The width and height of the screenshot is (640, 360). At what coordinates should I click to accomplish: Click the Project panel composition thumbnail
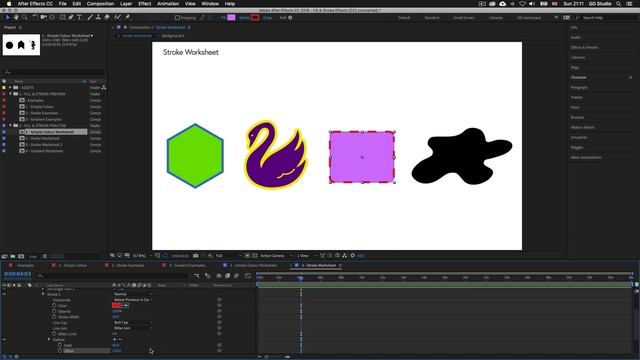pyautogui.click(x=21, y=45)
